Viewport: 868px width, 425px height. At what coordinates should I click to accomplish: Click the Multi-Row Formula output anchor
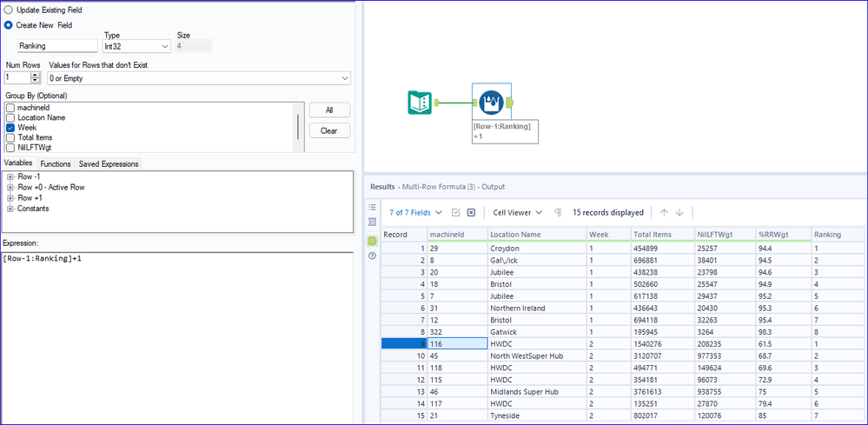[x=509, y=102]
